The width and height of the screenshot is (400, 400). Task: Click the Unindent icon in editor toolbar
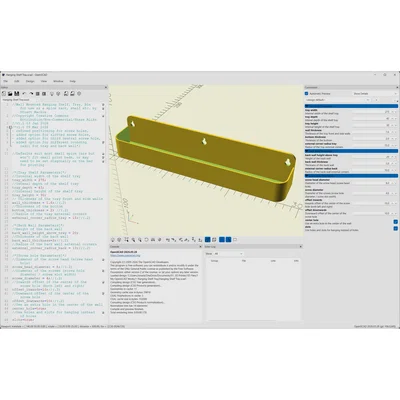tap(38, 94)
